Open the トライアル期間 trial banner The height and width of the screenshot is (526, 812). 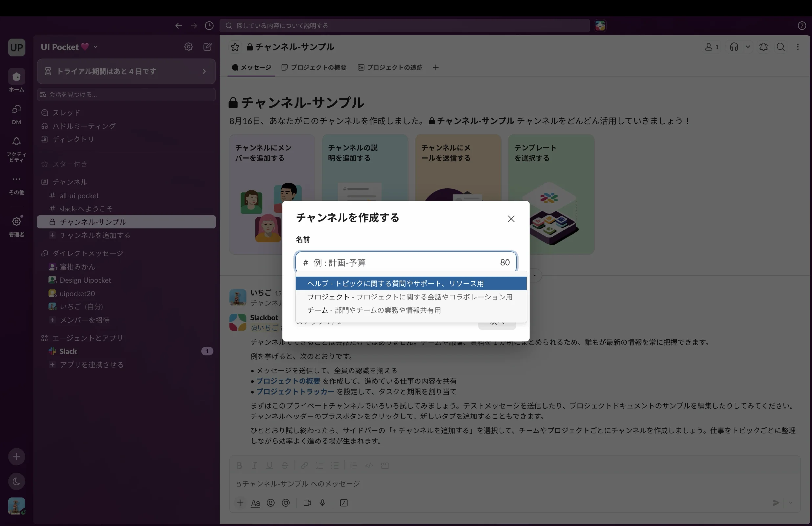[x=126, y=71]
